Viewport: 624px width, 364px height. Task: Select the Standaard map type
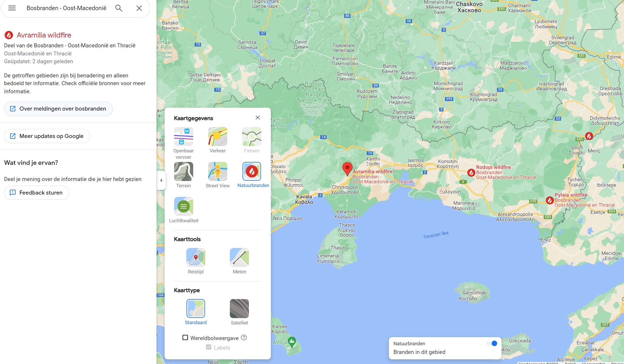pyautogui.click(x=195, y=309)
